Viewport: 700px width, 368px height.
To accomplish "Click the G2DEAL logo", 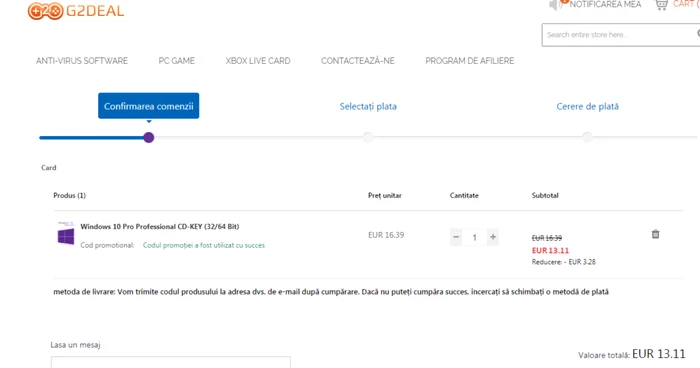I will click(76, 11).
